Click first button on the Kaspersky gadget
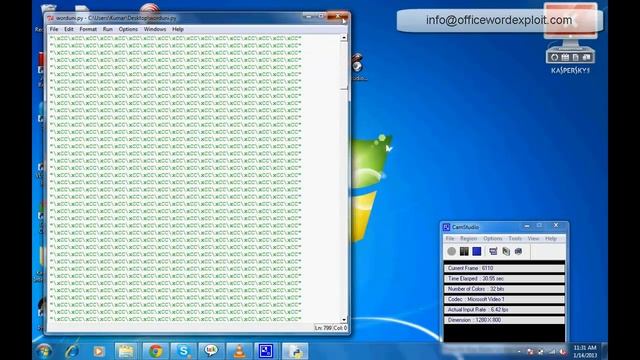Image resolution: width=640 pixels, height=360 pixels. click(x=554, y=57)
